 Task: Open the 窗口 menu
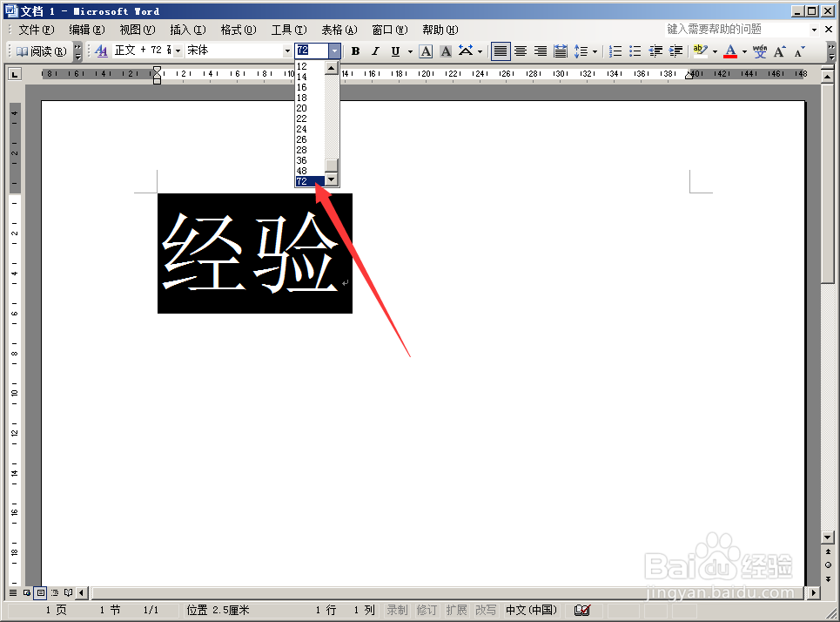pos(390,30)
